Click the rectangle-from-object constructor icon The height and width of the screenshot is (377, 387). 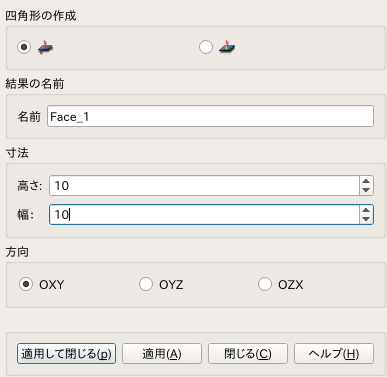(227, 47)
